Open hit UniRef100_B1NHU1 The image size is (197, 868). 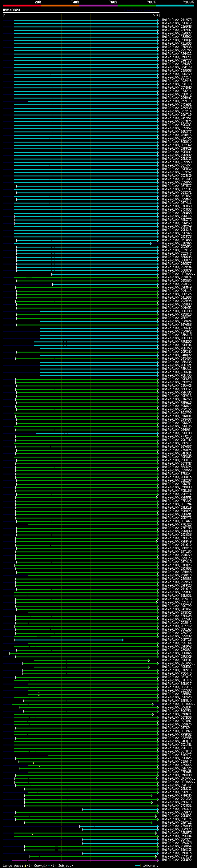[x=177, y=416]
